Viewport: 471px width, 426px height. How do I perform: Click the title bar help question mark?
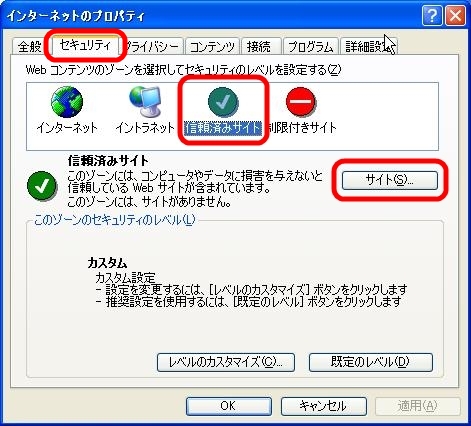coord(432,15)
